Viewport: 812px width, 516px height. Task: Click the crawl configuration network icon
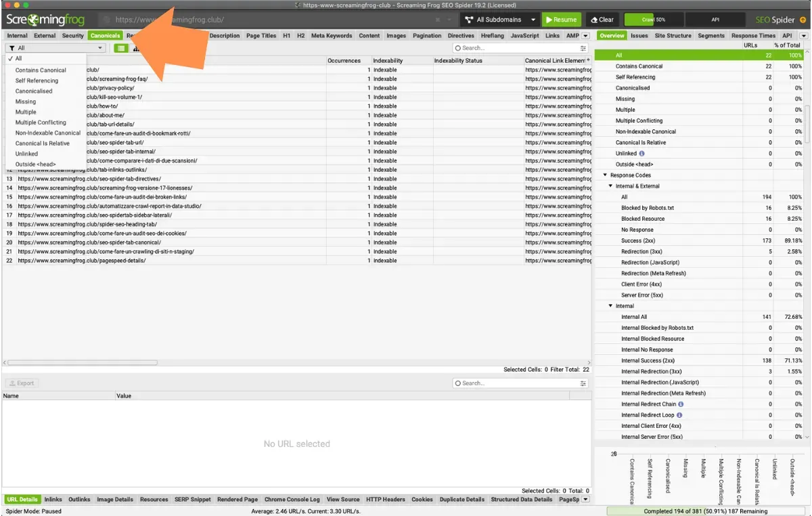468,20
